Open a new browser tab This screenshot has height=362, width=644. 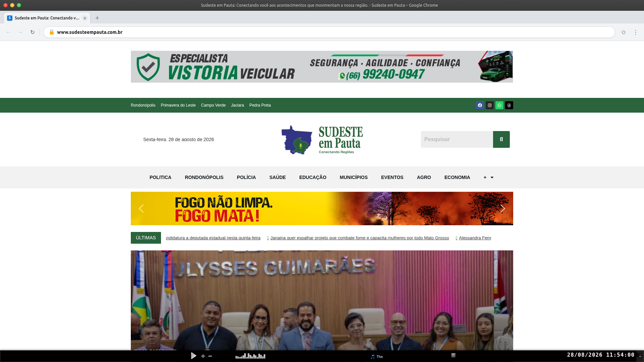[x=97, y=18]
